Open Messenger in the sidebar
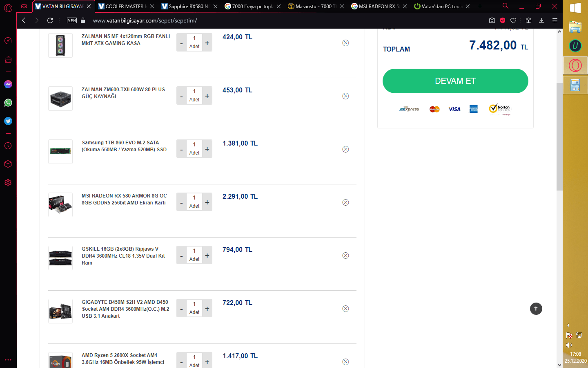This screenshot has width=588, height=368. point(8,84)
